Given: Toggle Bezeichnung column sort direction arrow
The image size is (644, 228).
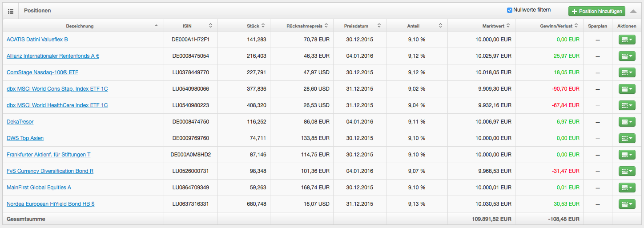Looking at the screenshot, I should click(x=156, y=26).
